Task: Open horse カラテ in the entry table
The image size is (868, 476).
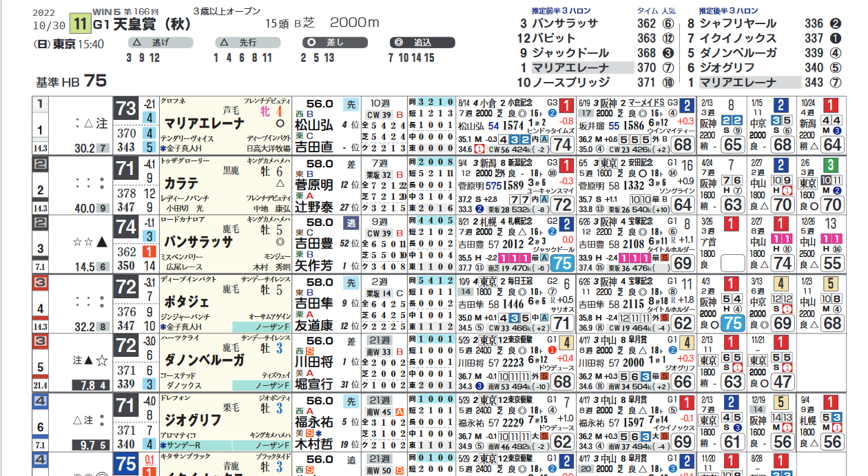Action: pyautogui.click(x=181, y=183)
